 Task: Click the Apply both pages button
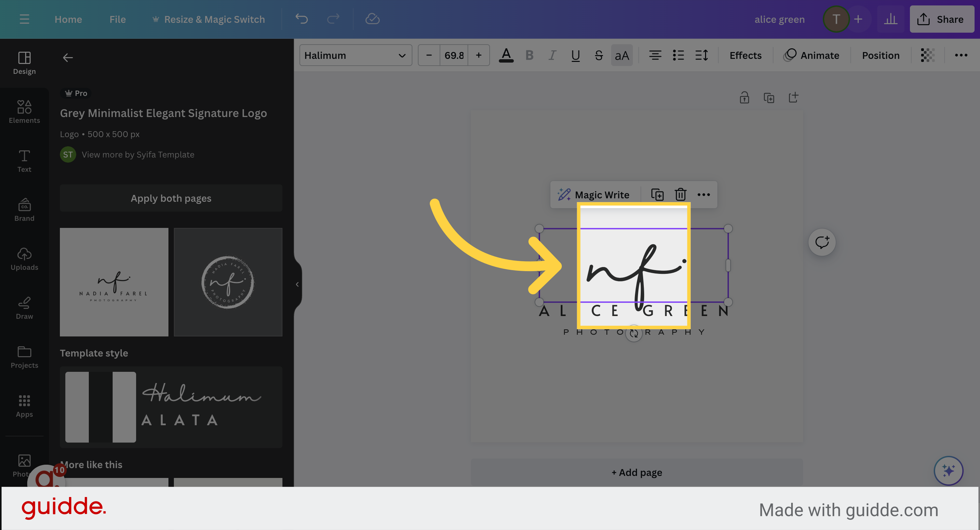pyautogui.click(x=171, y=198)
